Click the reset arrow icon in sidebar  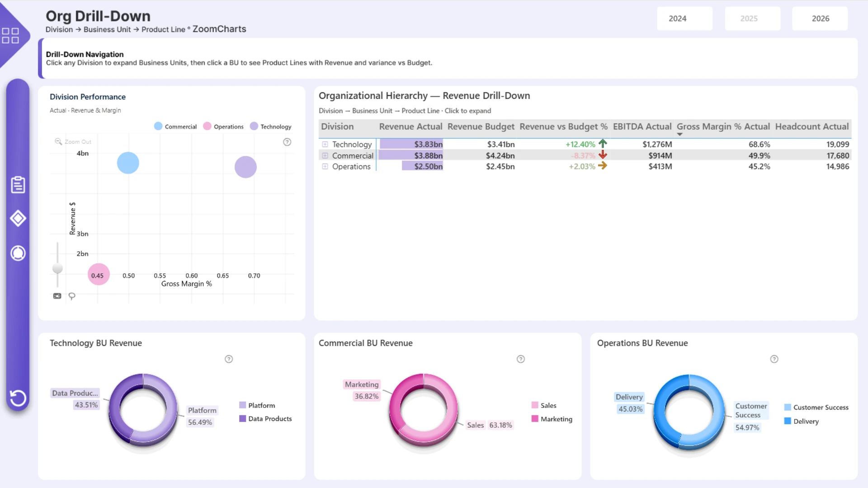(x=18, y=398)
